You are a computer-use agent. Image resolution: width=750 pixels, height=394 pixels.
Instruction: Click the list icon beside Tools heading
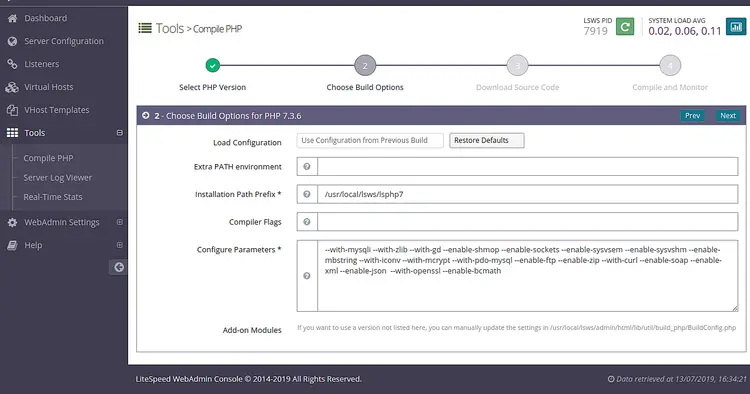[x=145, y=28]
